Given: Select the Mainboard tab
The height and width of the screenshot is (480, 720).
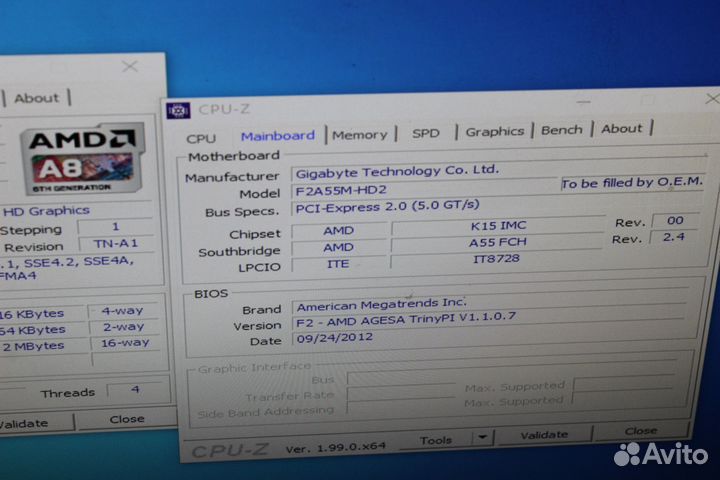Looking at the screenshot, I should click(x=278, y=136).
